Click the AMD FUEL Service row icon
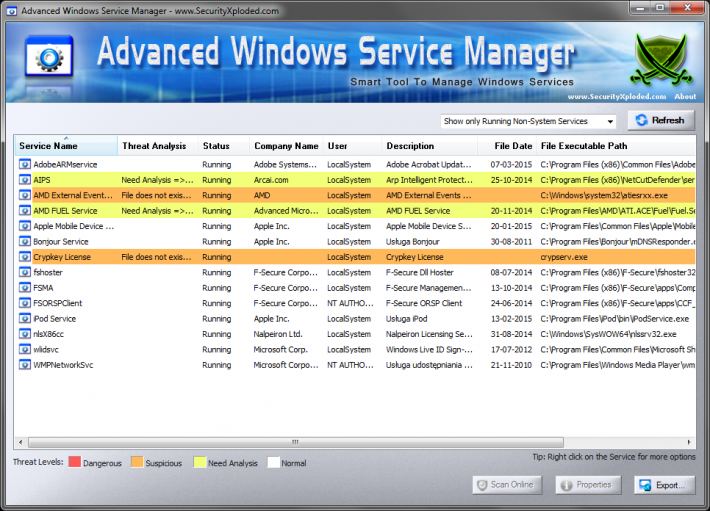 pos(24,210)
